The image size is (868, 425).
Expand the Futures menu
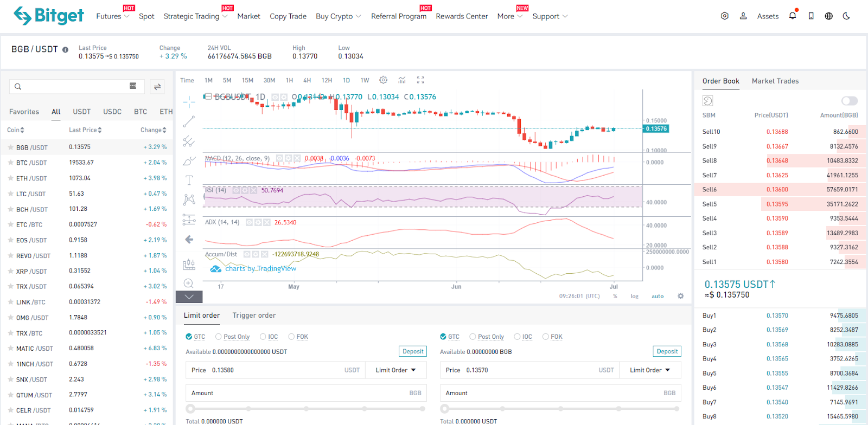pyautogui.click(x=113, y=16)
